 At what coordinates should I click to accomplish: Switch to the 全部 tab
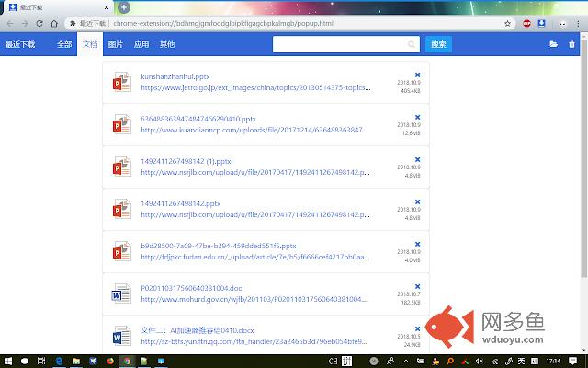click(x=63, y=43)
